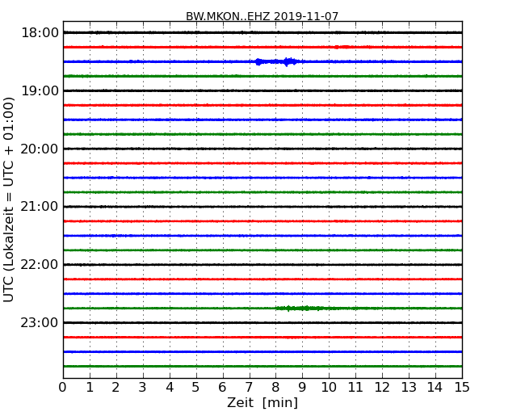Select the x-axis tick label 13
This screenshot has height=420, width=525.
click(409, 387)
